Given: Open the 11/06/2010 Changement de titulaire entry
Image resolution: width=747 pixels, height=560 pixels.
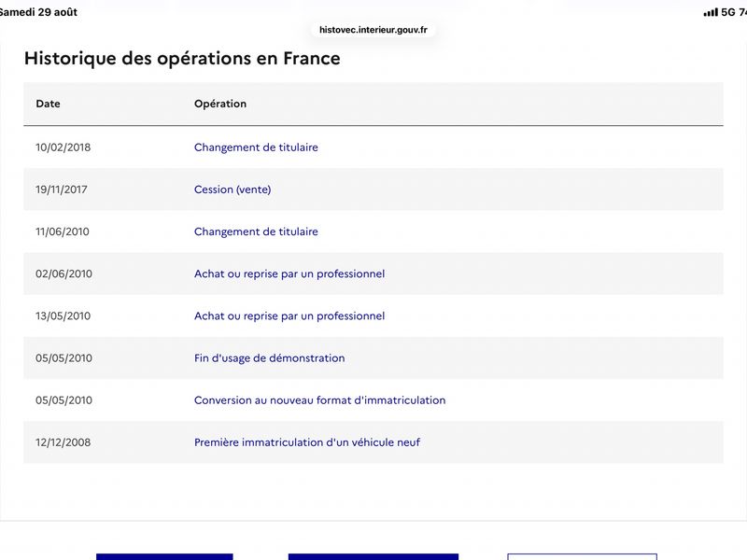Looking at the screenshot, I should coord(256,231).
